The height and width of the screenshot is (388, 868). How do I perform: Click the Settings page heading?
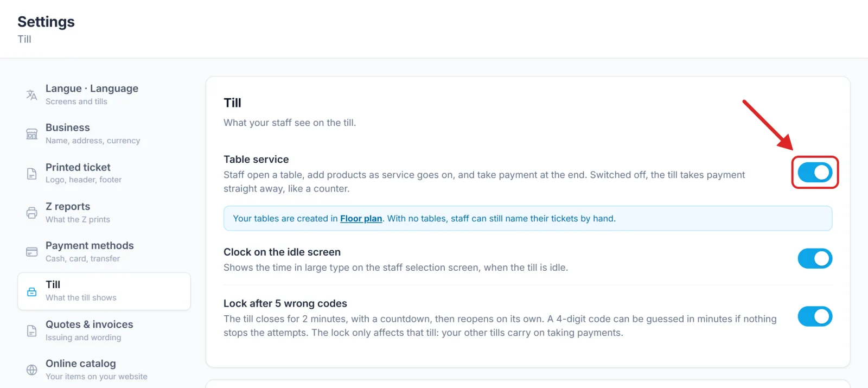pyautogui.click(x=46, y=22)
